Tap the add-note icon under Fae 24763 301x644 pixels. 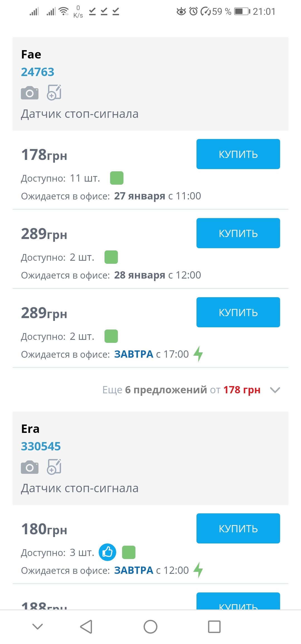click(54, 92)
